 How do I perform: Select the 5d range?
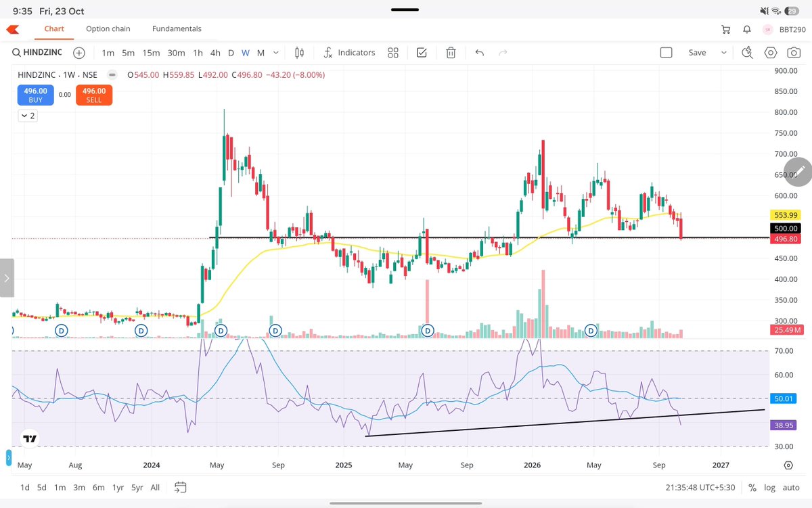click(42, 487)
